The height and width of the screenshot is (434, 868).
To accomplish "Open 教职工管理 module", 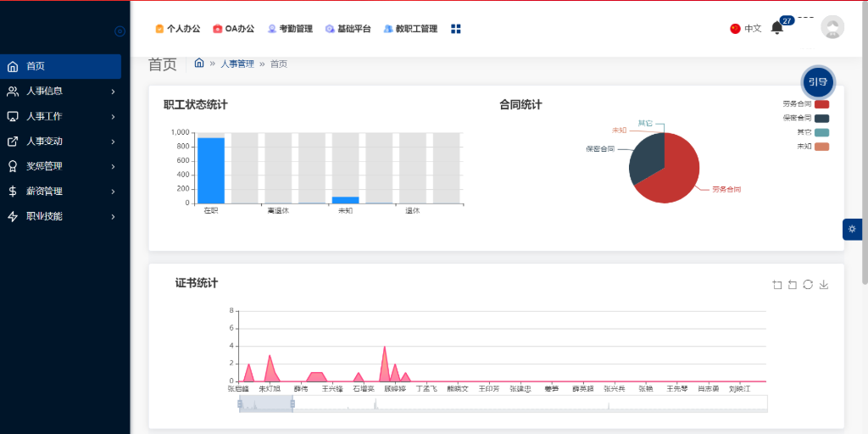I will pyautogui.click(x=410, y=29).
